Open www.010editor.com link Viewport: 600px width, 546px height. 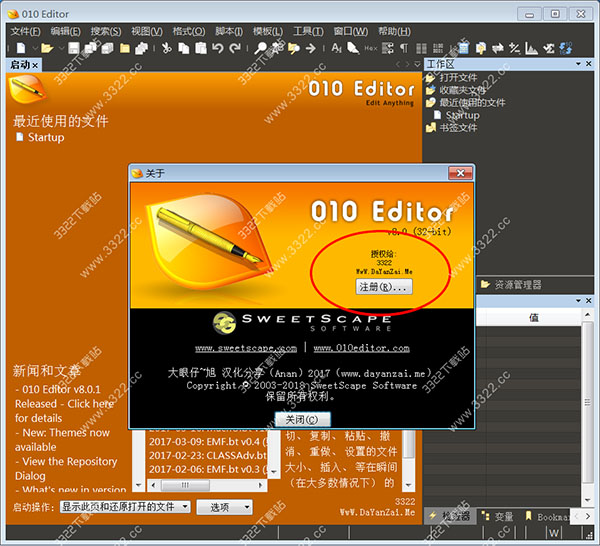361,348
